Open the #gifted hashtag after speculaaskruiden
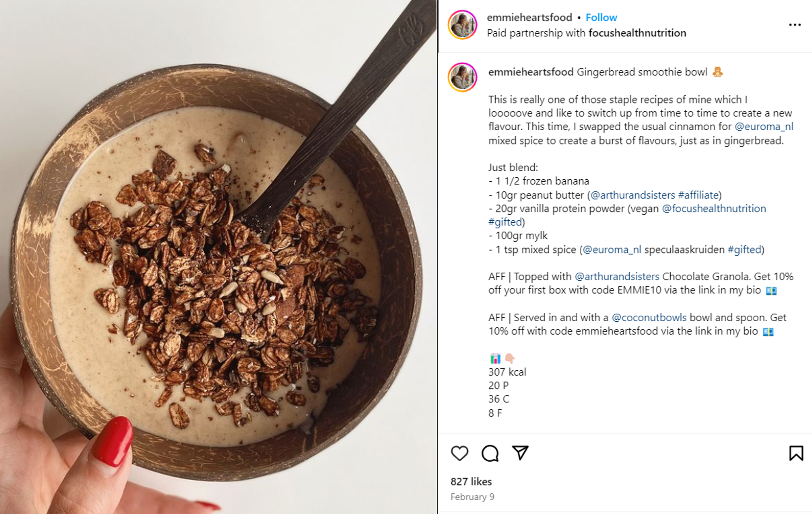812x514 pixels. 745,249
